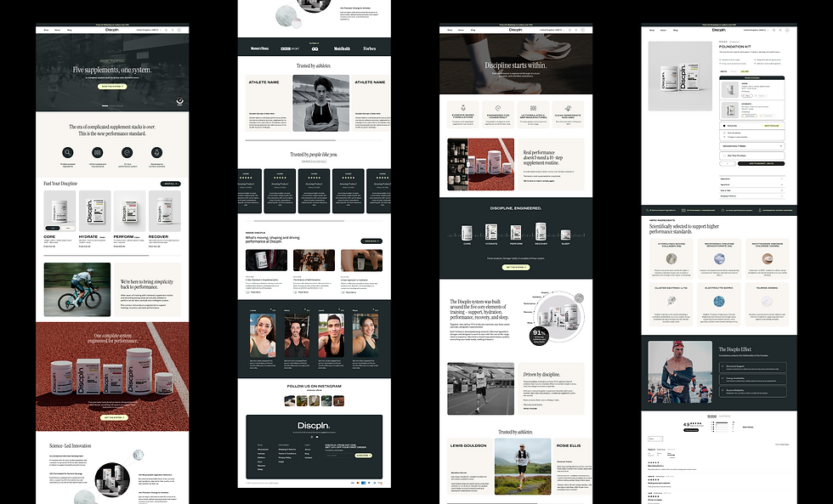Click the Engineered for Consistency clock icon
The height and width of the screenshot is (504, 833).
[x=498, y=108]
